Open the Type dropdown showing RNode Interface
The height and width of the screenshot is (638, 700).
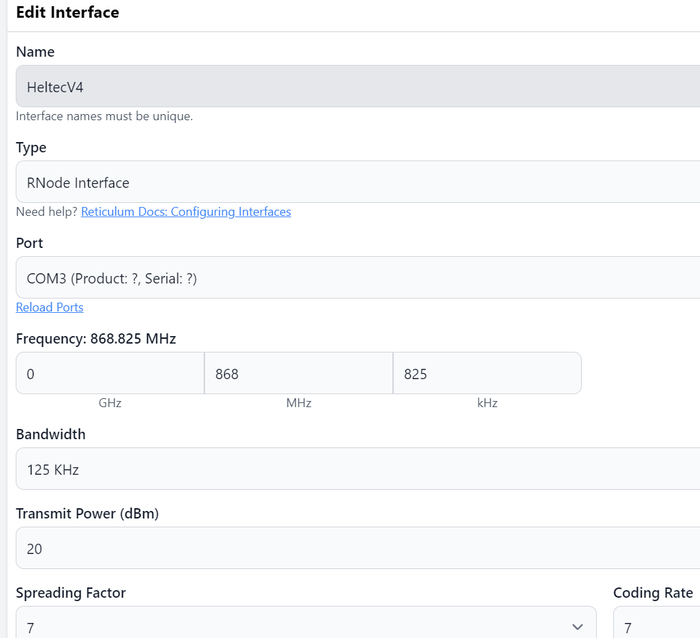coord(350,183)
